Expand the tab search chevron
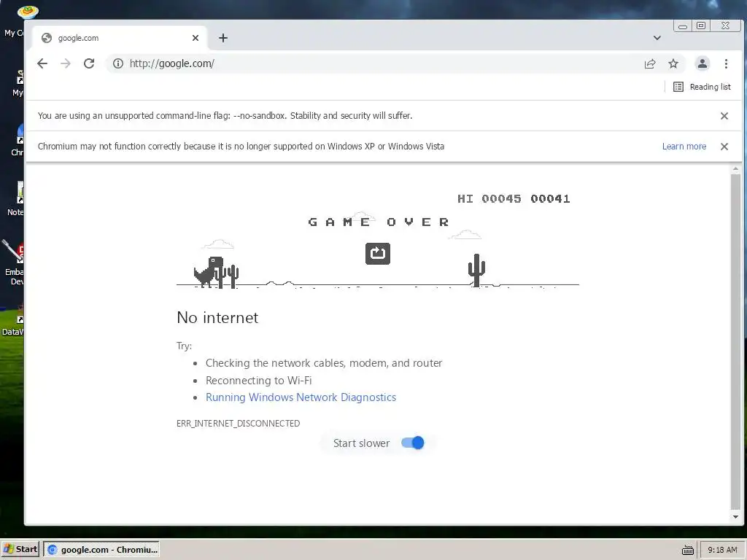 [x=657, y=38]
